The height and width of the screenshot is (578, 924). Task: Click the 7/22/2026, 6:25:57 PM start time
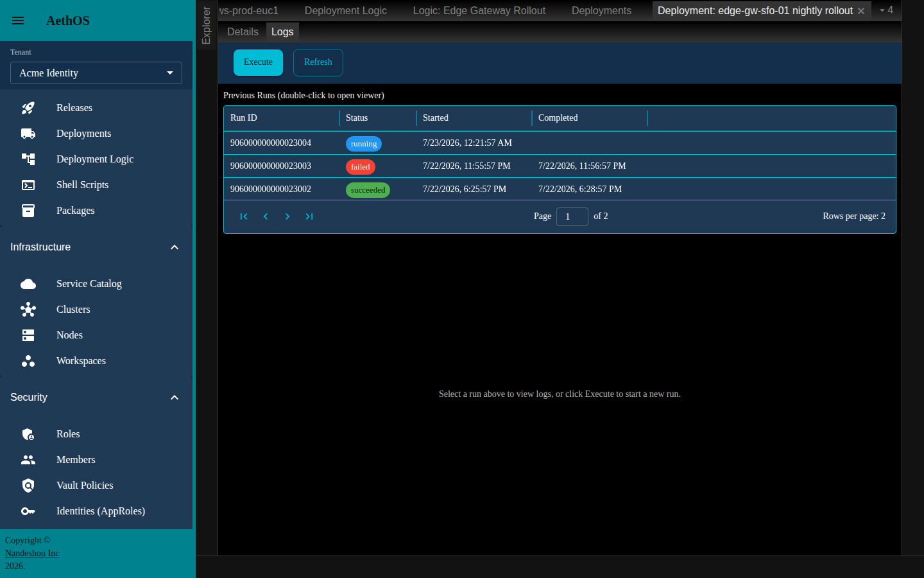[x=465, y=189]
